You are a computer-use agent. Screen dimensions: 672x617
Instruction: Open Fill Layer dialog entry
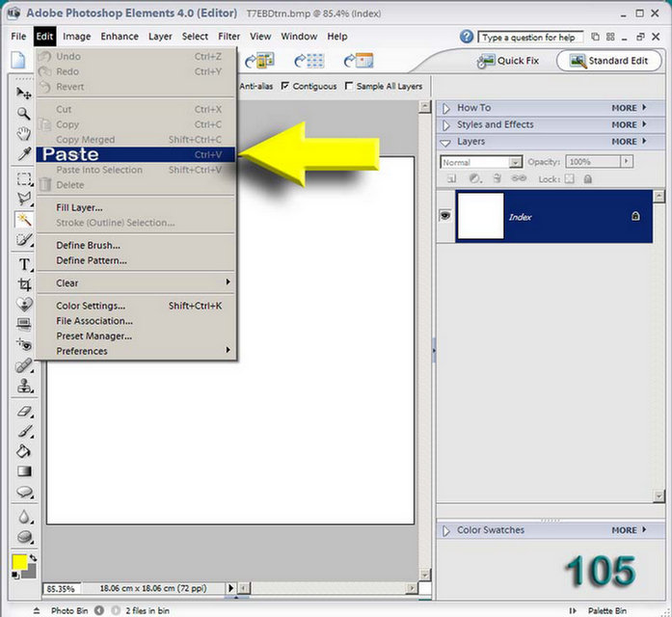pos(79,208)
